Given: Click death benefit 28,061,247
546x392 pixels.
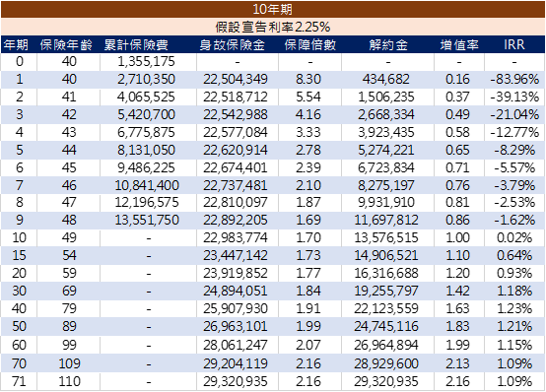Looking at the screenshot, I should click(x=236, y=345).
